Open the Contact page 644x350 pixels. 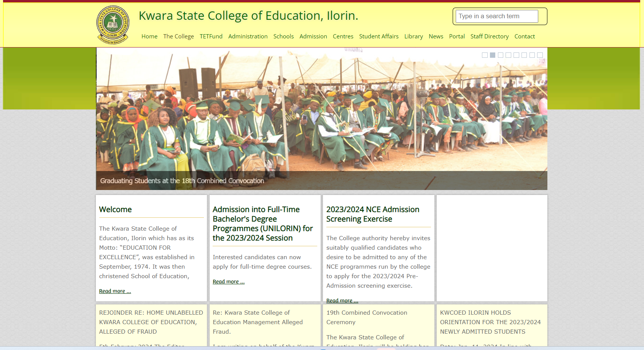coord(525,36)
